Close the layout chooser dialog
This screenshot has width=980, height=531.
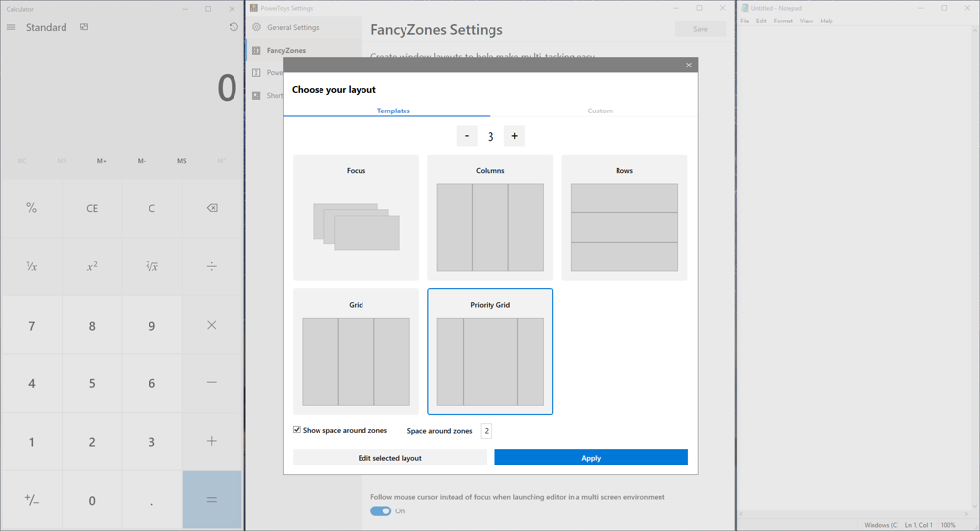[x=688, y=66]
